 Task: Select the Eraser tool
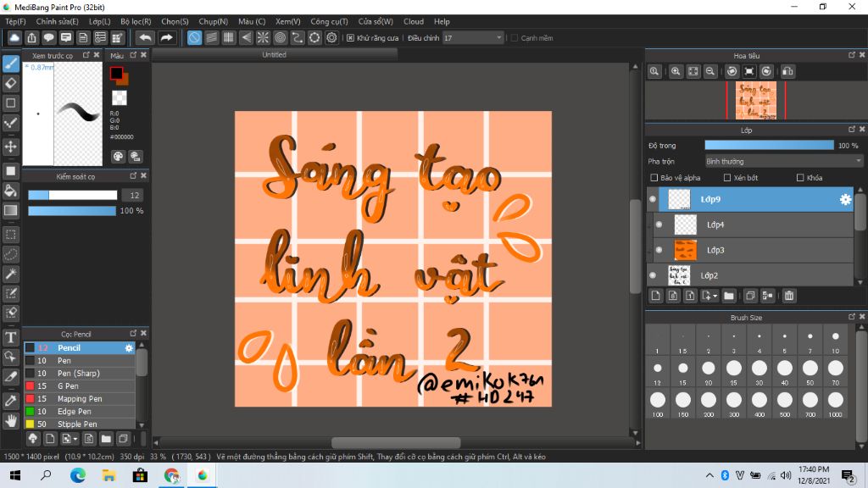[x=10, y=84]
